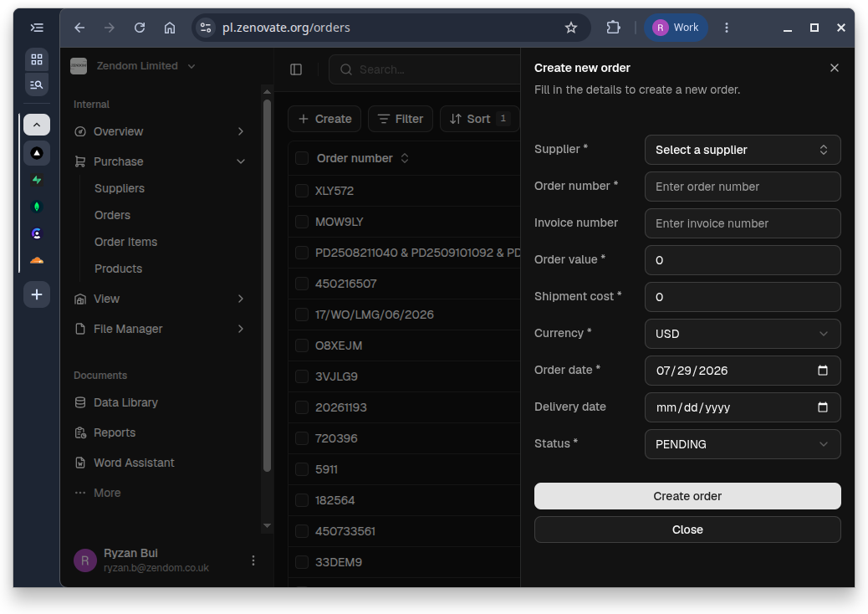Check the 17/WO/LMG/06/2026 row checkbox

point(302,315)
